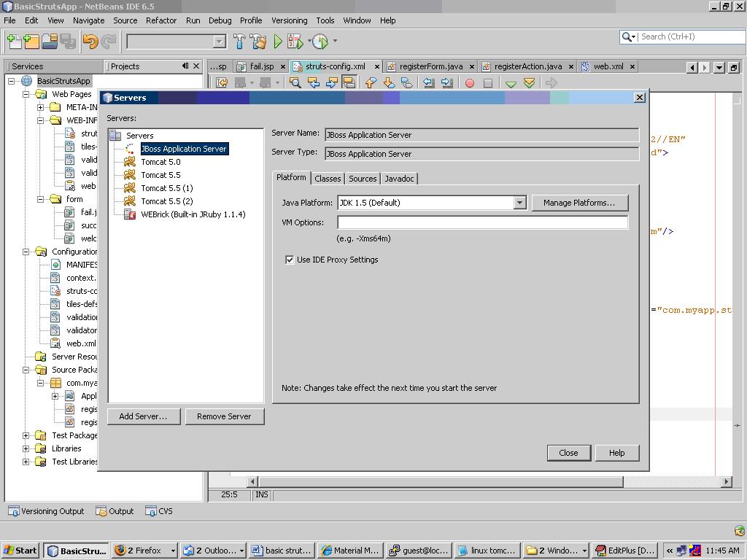Click the Windows Start button
Viewport: 747px width, 560px height.
click(x=20, y=551)
